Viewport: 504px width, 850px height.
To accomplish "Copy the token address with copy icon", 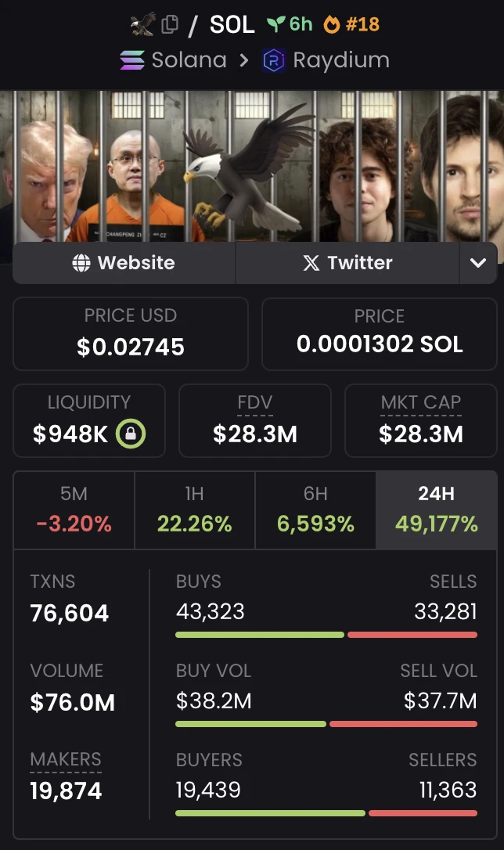I will 169,24.
